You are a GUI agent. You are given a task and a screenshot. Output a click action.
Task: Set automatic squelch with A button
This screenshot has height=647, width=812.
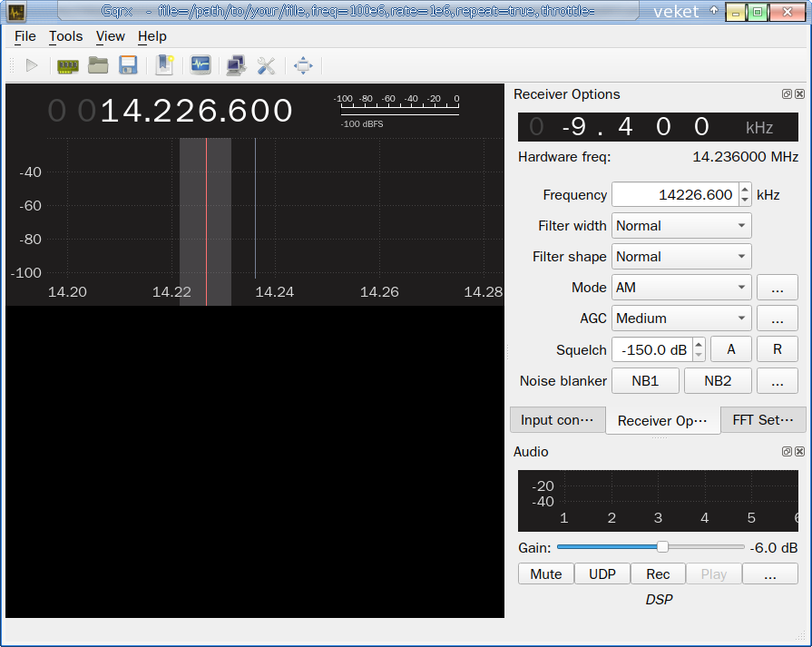coord(731,349)
